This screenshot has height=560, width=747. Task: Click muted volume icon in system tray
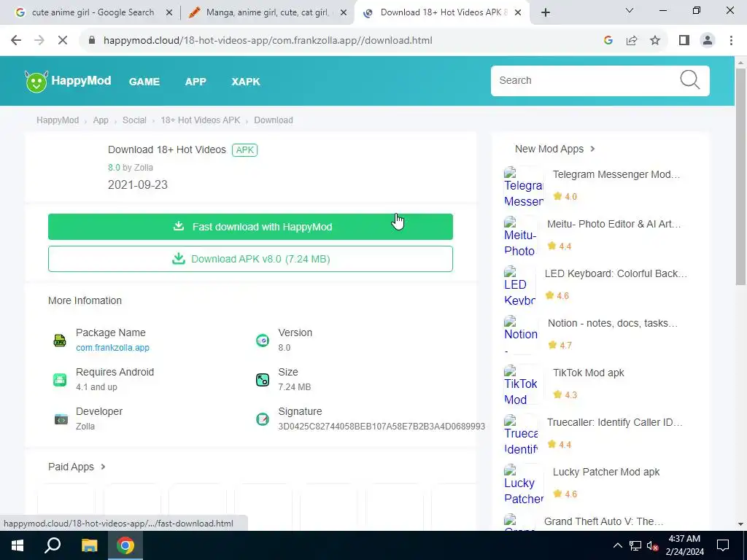click(x=653, y=545)
